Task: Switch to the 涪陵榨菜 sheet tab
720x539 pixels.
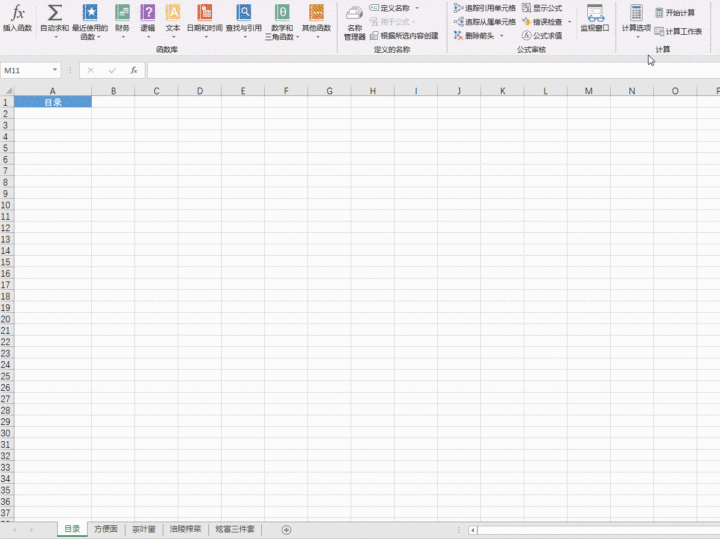Action: click(x=186, y=529)
